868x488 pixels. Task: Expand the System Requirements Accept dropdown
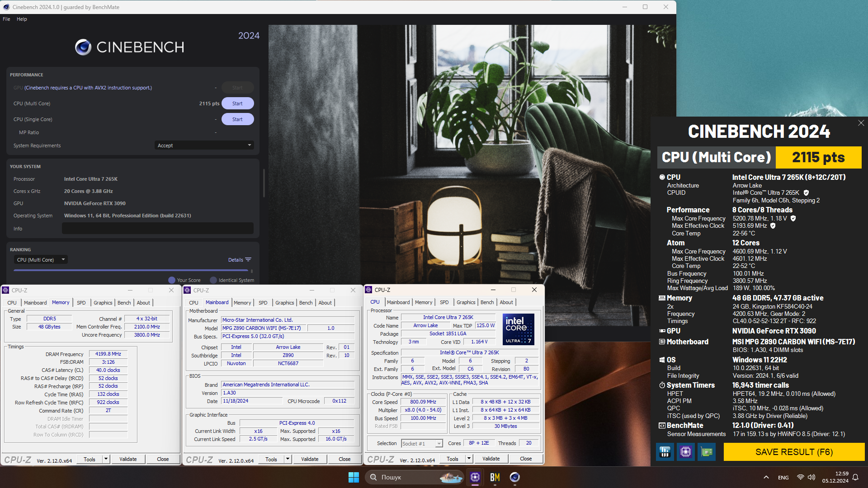[204, 145]
